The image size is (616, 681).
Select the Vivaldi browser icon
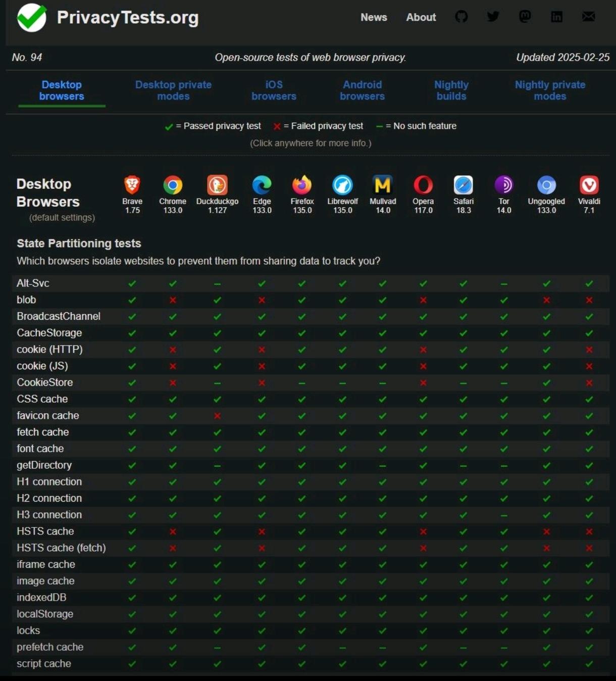589,185
